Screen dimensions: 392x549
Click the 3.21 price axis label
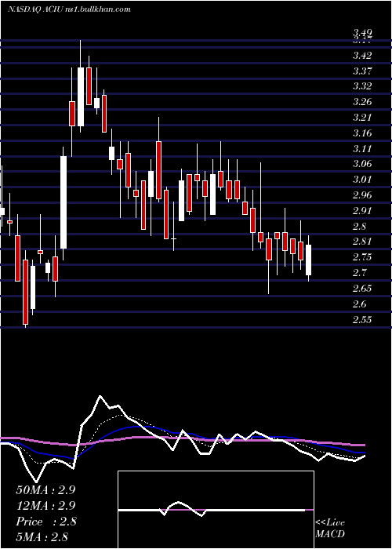(362, 118)
